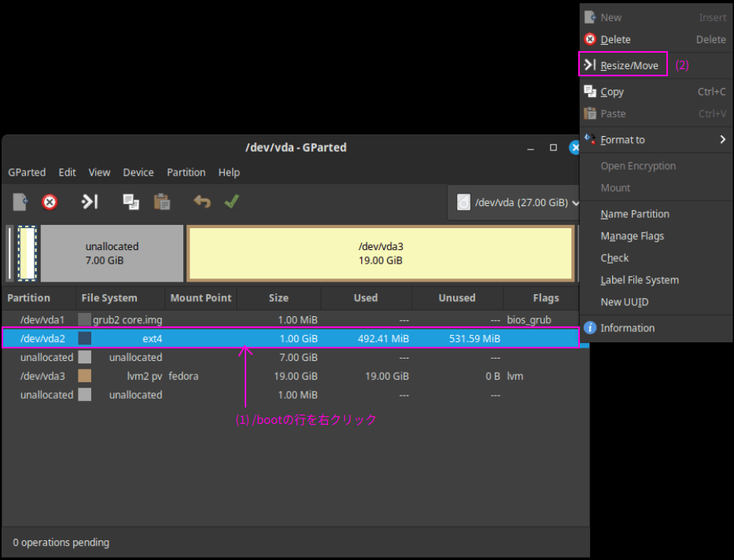
Task: Click the Unused column header
Action: coord(457,298)
